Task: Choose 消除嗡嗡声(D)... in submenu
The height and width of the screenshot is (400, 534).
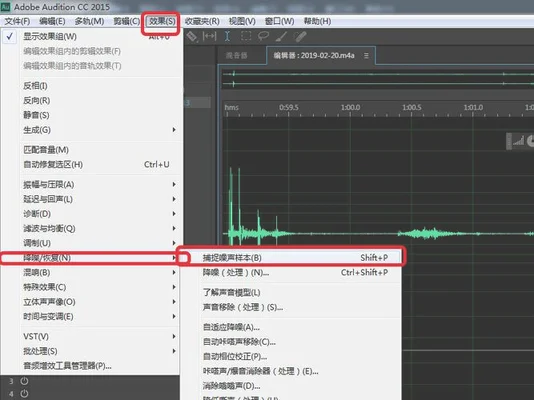Action: [x=291, y=386]
